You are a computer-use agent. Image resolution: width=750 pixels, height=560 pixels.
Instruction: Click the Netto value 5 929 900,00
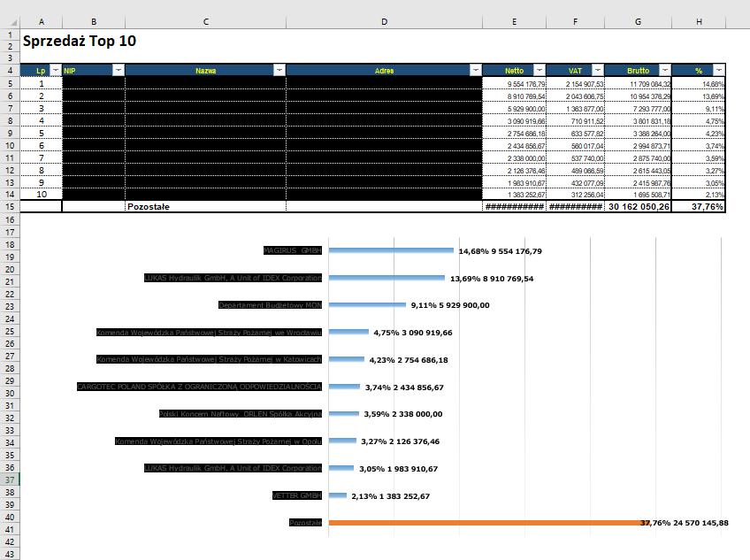coord(514,109)
